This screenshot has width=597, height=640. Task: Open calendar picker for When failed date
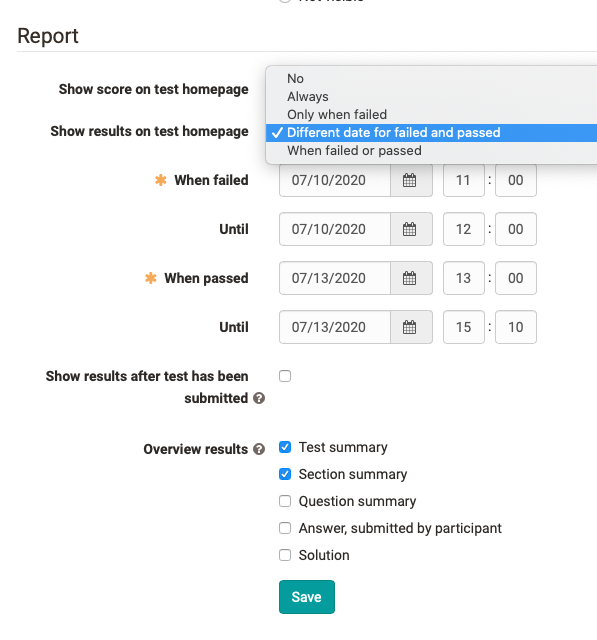click(411, 180)
